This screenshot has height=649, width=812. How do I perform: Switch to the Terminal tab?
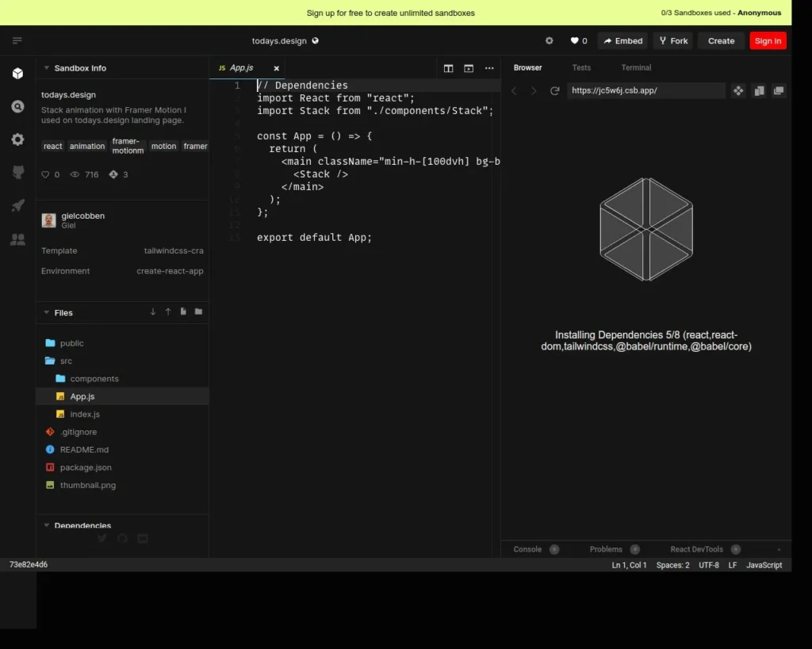coord(636,68)
